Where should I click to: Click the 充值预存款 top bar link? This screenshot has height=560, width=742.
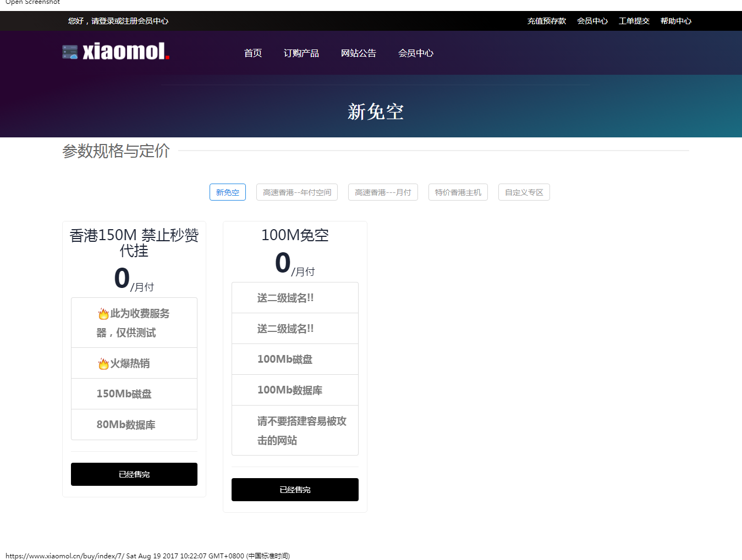tap(546, 21)
